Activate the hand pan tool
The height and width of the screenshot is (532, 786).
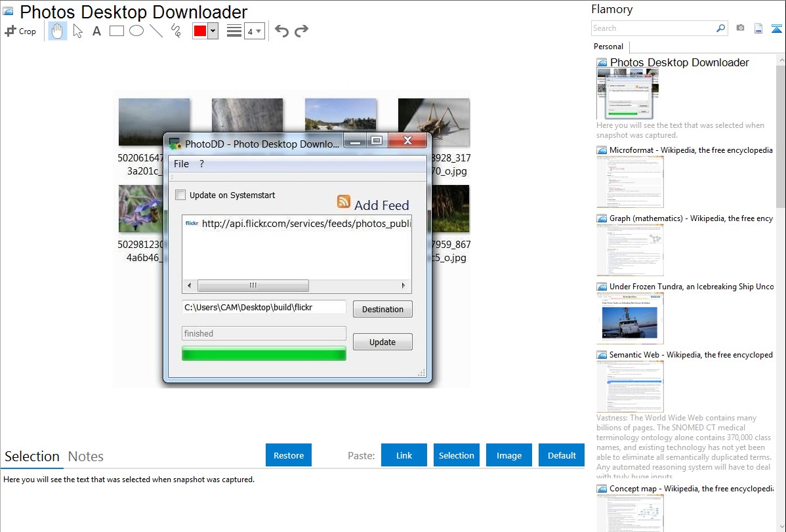click(x=58, y=31)
